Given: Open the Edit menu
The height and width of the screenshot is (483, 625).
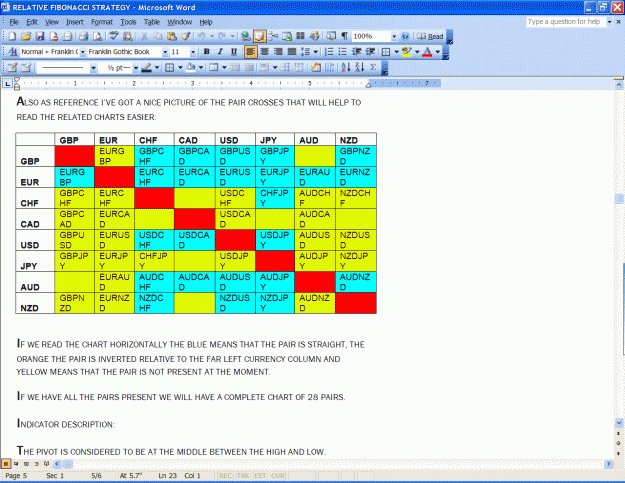Looking at the screenshot, I should point(32,22).
